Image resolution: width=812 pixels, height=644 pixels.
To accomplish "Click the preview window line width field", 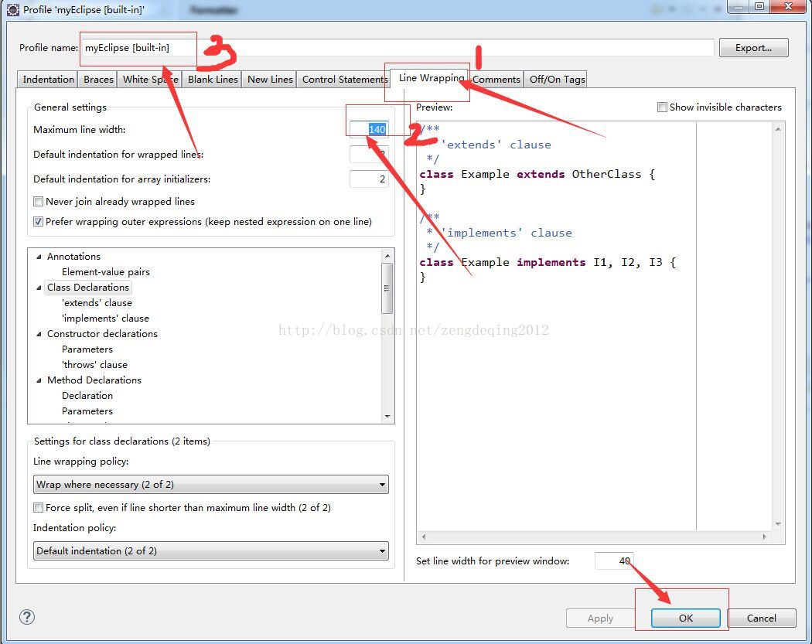I will 614,561.
